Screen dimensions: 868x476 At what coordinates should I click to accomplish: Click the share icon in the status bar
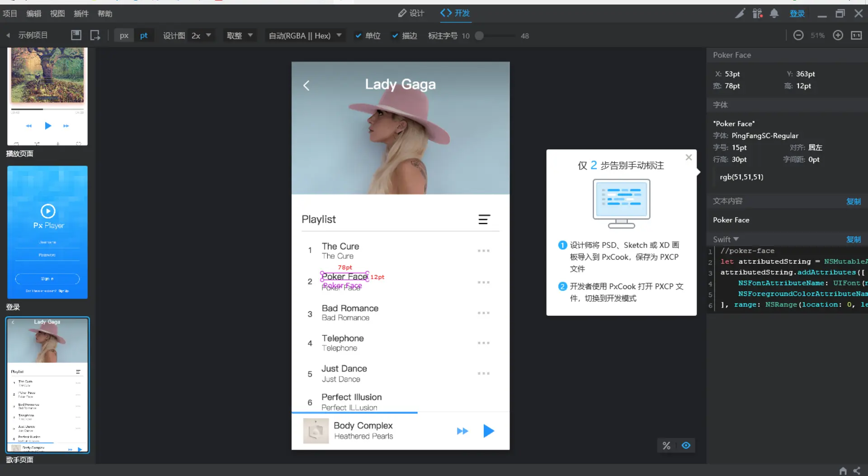tap(857, 471)
